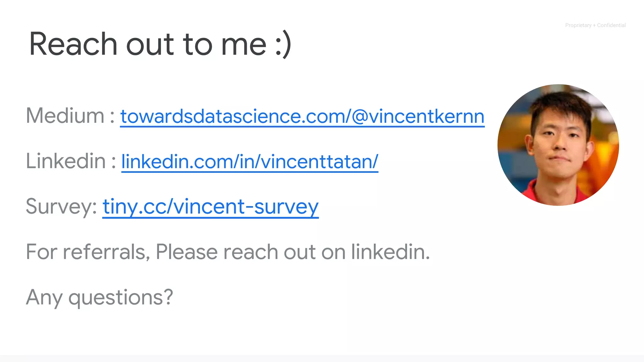
Task: Select the gray "Medium :" label
Action: click(x=70, y=116)
